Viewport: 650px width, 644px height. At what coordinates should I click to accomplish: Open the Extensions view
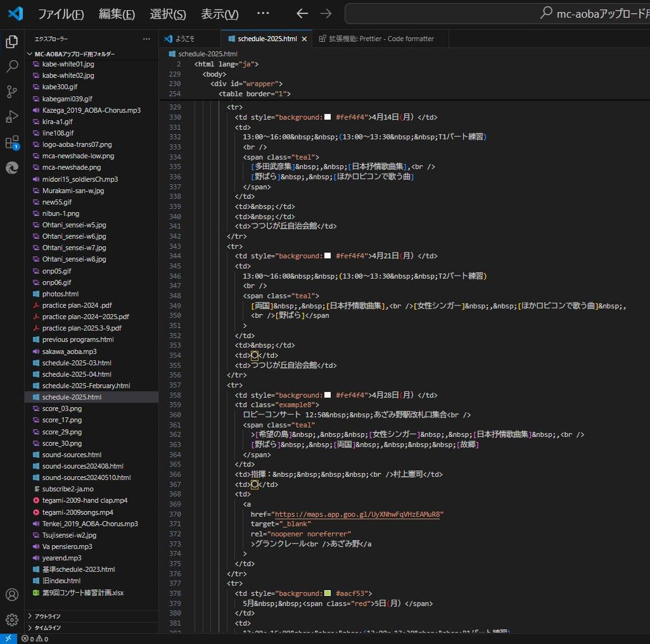tap(11, 142)
